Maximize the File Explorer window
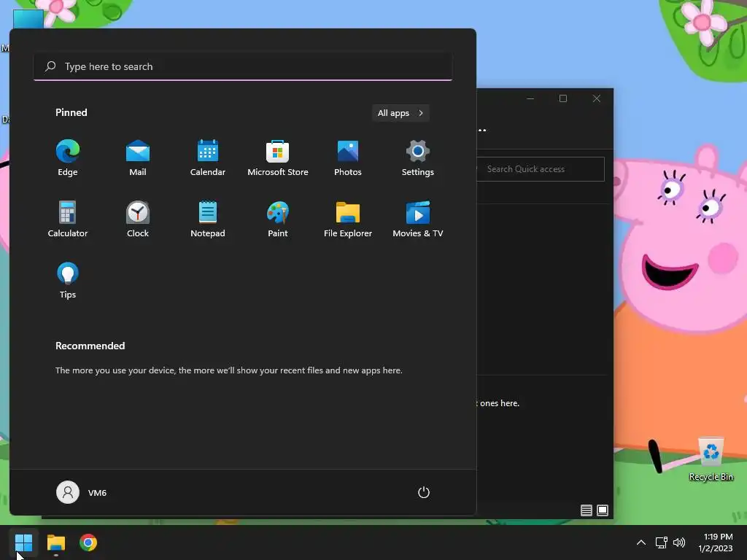Viewport: 747px width, 560px height. pos(563,98)
